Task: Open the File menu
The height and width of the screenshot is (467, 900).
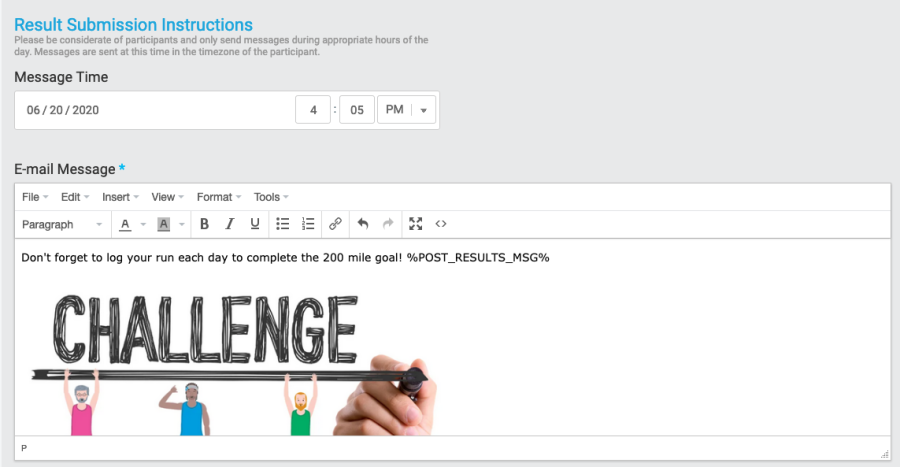Action: pyautogui.click(x=35, y=197)
